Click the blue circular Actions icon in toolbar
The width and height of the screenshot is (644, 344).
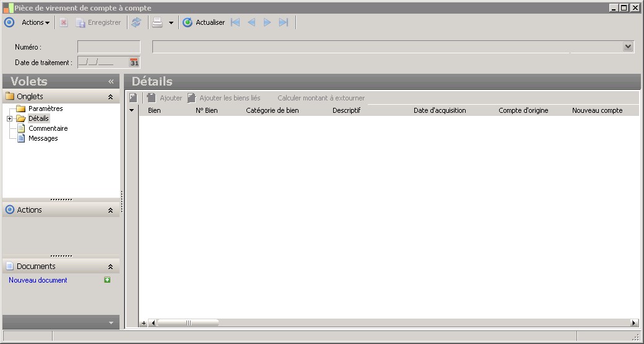point(9,22)
